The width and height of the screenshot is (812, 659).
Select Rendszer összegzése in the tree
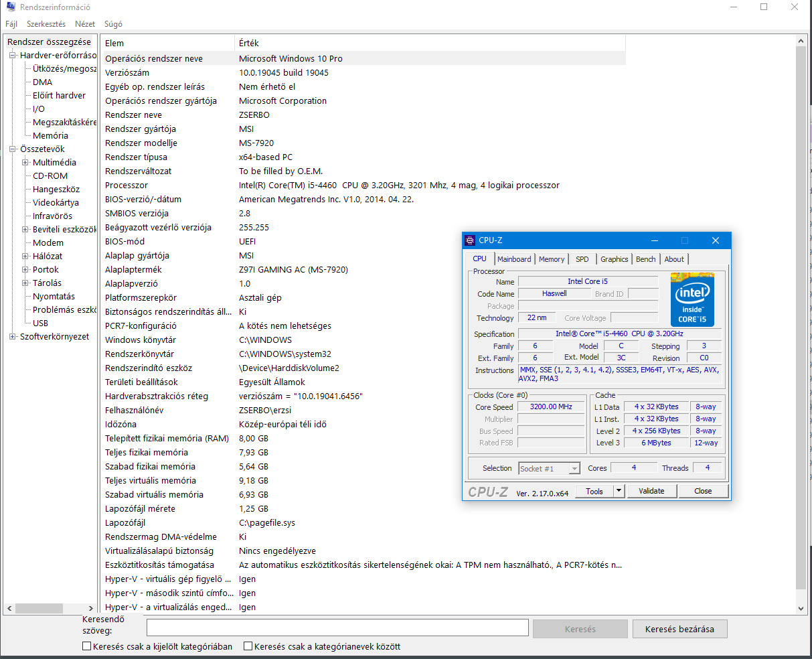49,42
